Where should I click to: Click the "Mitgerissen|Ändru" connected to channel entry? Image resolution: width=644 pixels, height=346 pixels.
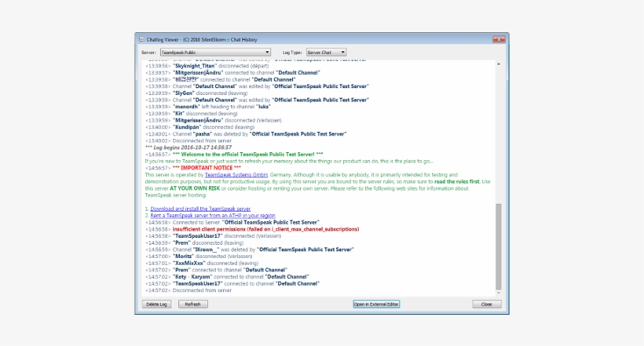pos(232,73)
